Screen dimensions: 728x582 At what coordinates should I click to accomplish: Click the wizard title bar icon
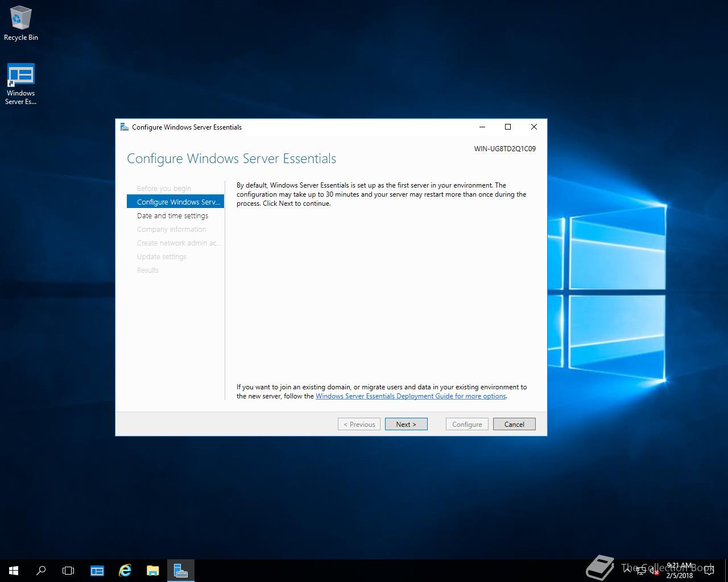point(125,127)
